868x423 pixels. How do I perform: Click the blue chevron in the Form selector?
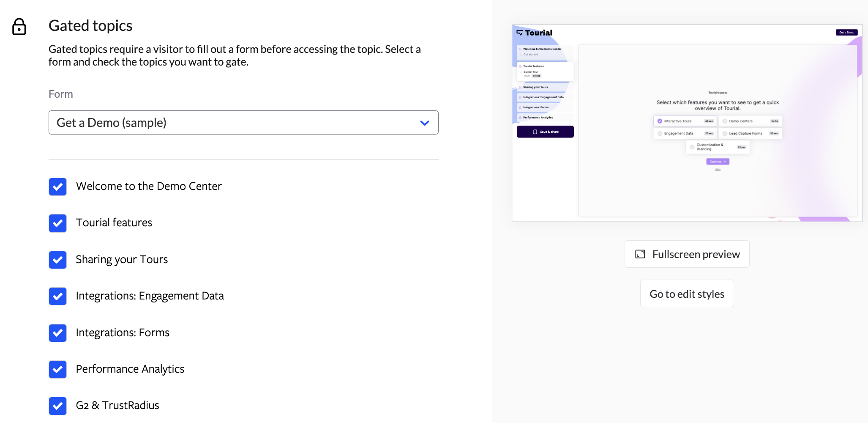click(425, 123)
